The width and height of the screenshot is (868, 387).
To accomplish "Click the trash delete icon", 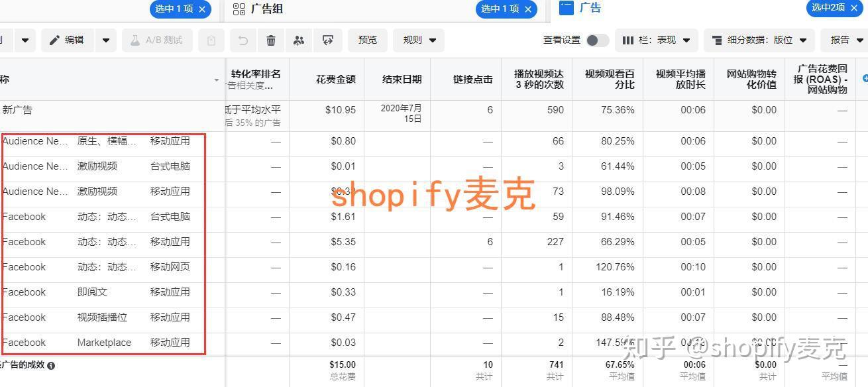I will coord(271,40).
